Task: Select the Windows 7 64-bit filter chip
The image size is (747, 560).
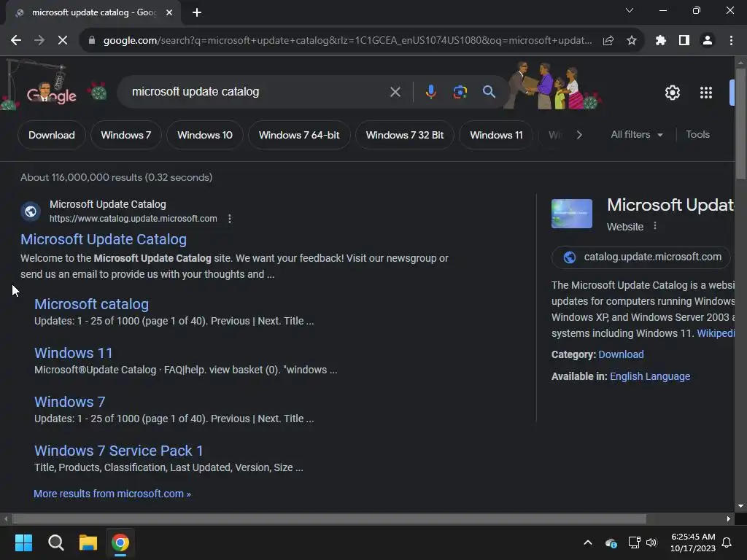Action: [x=299, y=135]
